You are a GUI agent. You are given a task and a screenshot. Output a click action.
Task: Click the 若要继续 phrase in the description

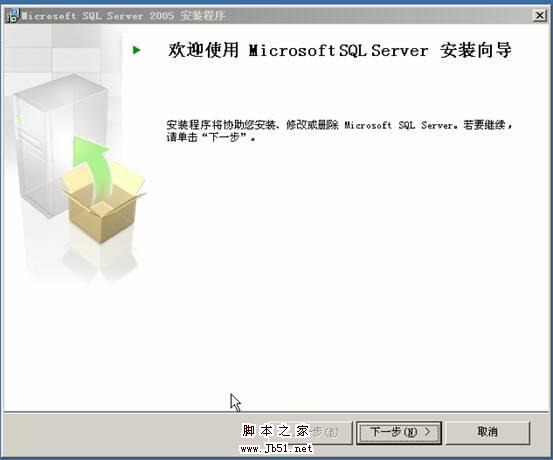pyautogui.click(x=484, y=125)
